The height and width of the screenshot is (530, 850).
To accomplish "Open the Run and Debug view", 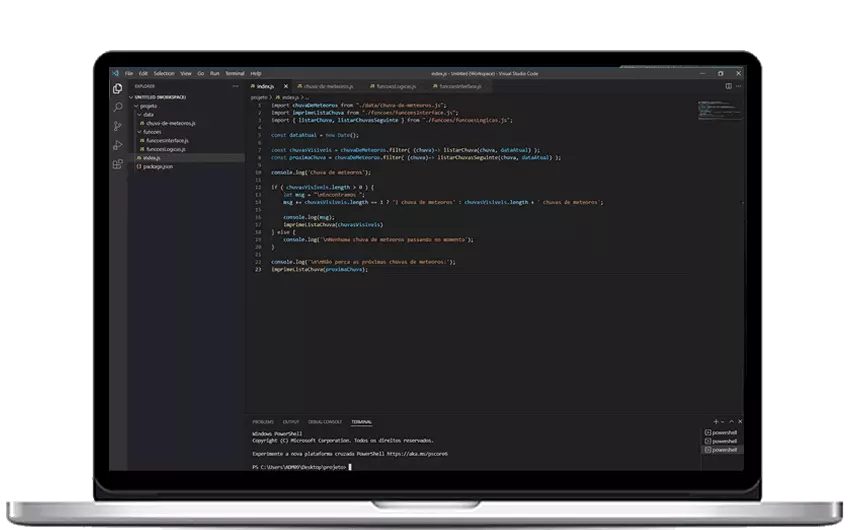I will 118,145.
